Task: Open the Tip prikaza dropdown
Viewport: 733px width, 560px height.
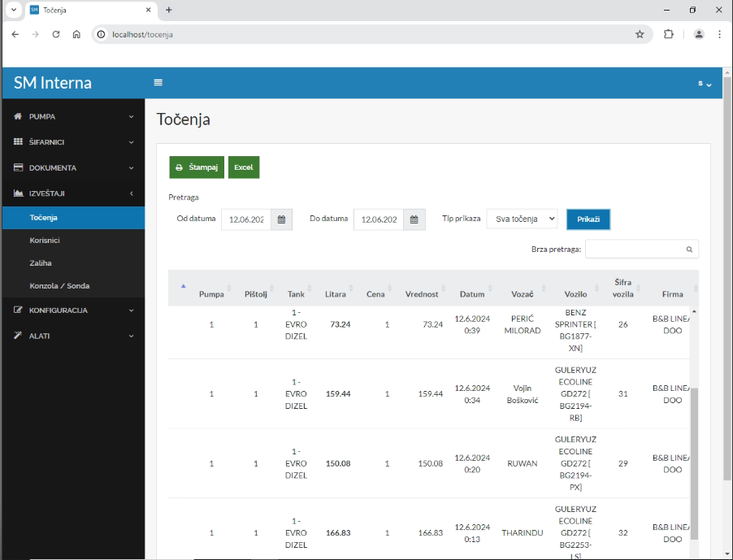Action: 522,219
